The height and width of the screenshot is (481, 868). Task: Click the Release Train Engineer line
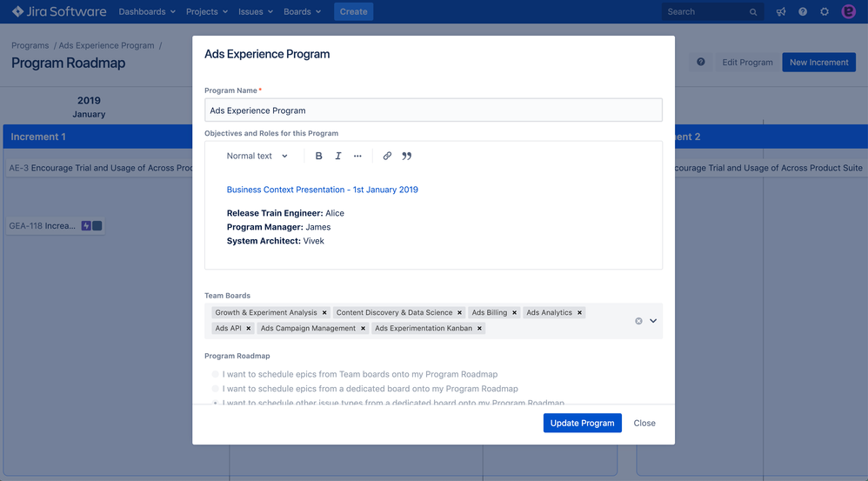(x=285, y=213)
